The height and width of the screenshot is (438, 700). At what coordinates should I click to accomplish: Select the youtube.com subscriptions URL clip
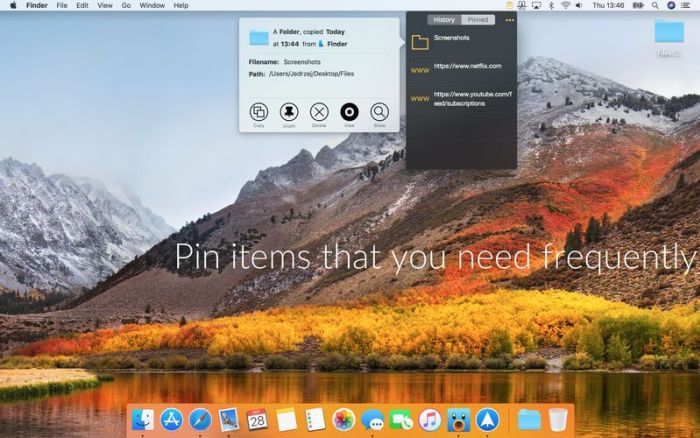[461, 99]
